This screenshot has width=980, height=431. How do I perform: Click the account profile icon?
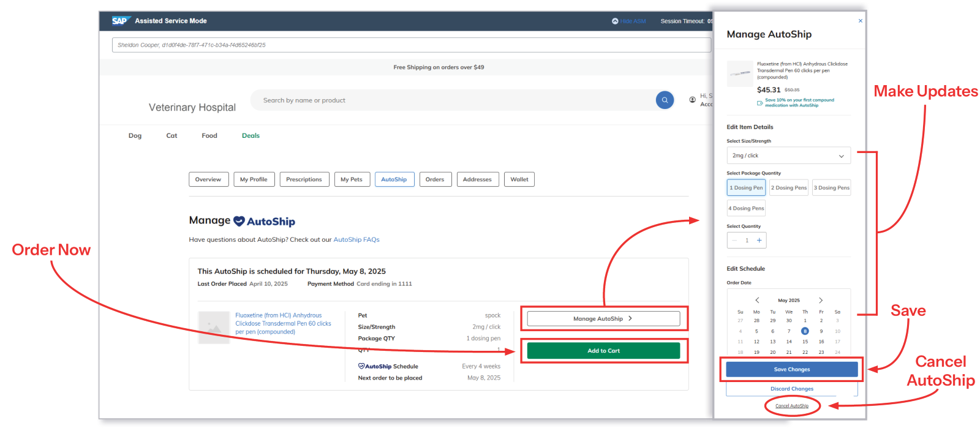[x=692, y=100]
